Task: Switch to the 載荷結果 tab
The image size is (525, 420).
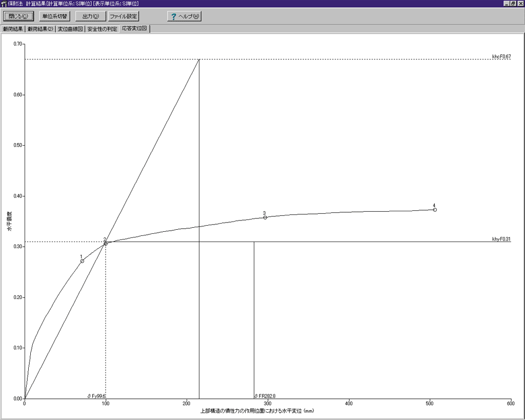Action: tap(13, 29)
